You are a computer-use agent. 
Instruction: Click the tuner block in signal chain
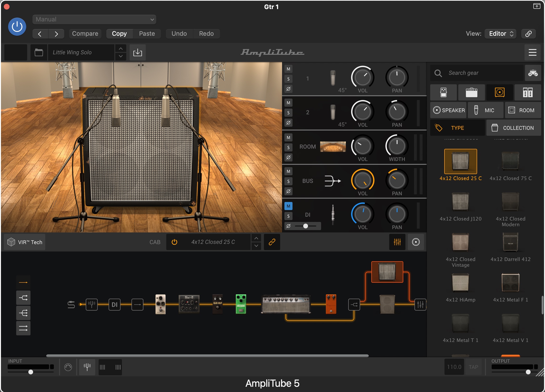[x=91, y=305]
